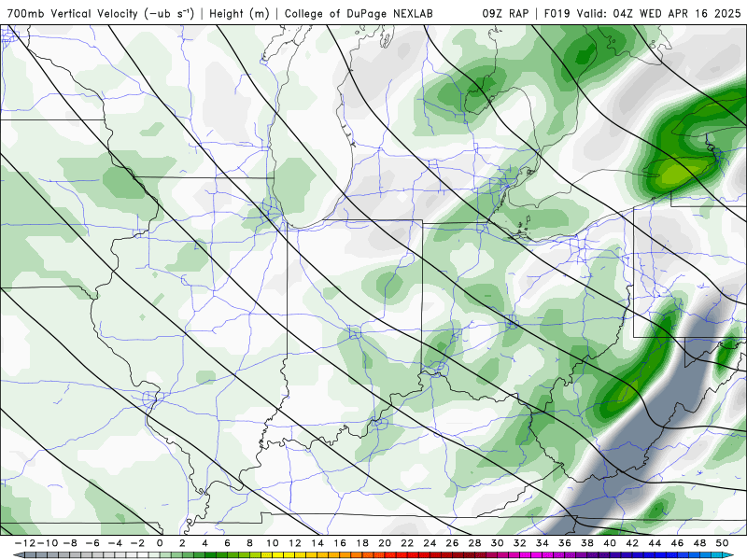
Task: Click the 38 colorbar number
Action: (x=587, y=543)
